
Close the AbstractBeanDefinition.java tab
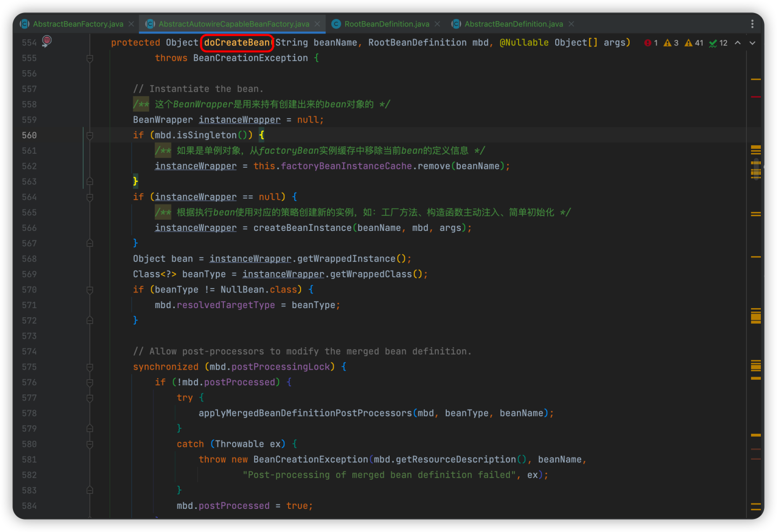(571, 24)
